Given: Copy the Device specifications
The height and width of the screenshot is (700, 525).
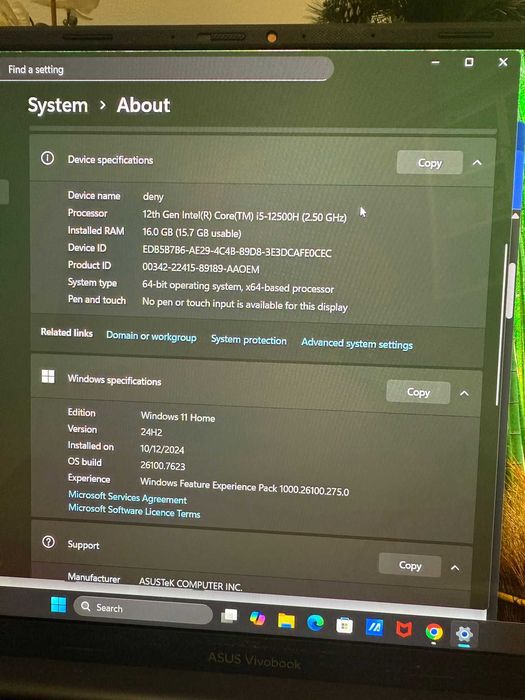Looking at the screenshot, I should click(429, 163).
